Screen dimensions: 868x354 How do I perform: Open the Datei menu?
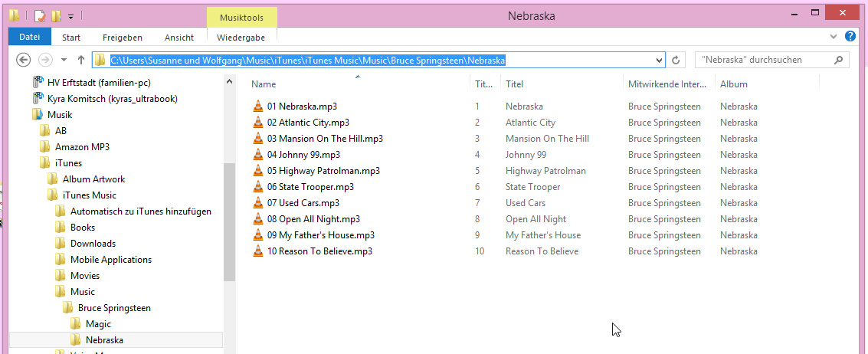(x=30, y=37)
